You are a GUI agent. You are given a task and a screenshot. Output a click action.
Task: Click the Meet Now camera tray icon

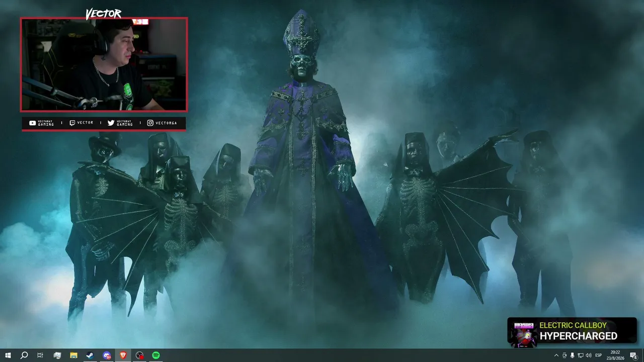pyautogui.click(x=565, y=355)
